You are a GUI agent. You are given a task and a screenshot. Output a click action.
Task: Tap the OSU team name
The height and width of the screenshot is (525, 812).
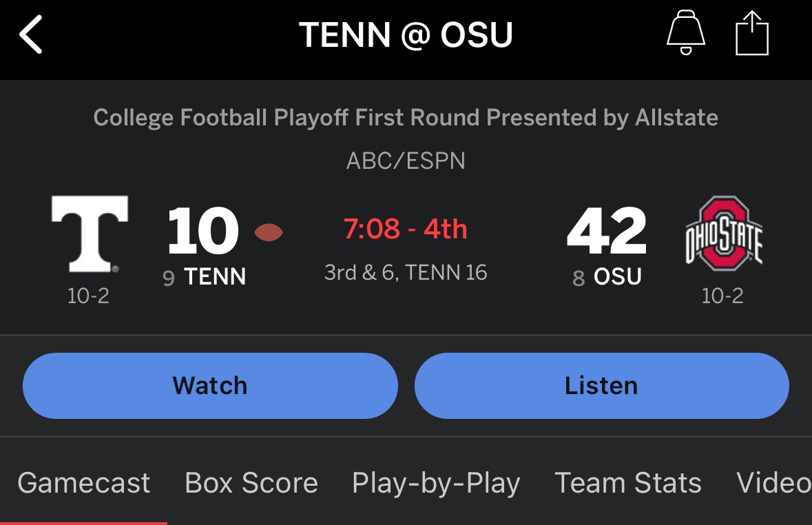tap(618, 277)
